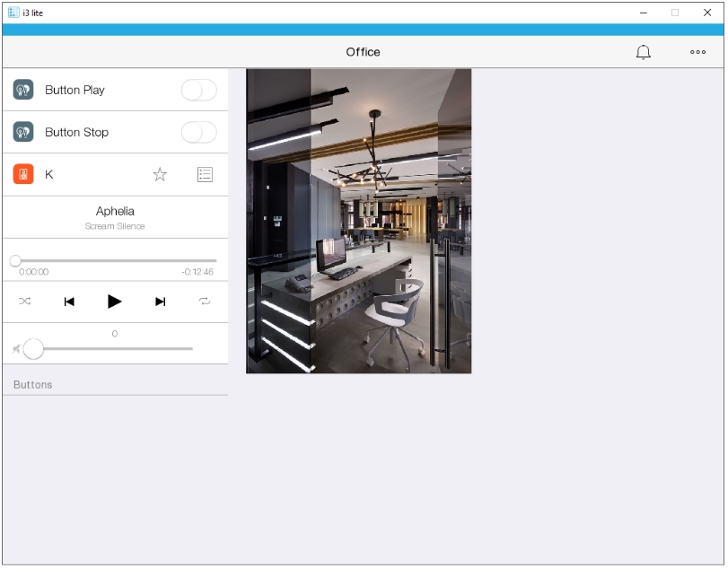Toggle the Button Play switch
Screen dimensions: 728x569
[x=198, y=90]
